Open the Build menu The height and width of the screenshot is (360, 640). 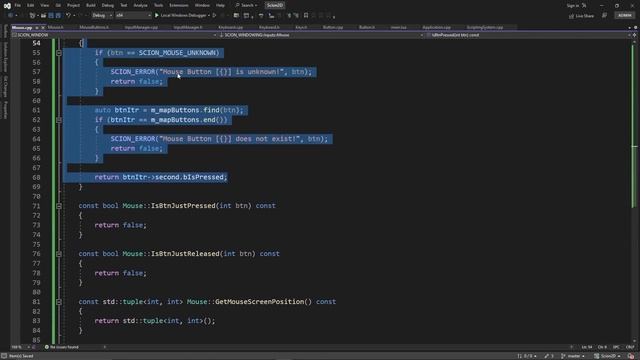[91, 5]
